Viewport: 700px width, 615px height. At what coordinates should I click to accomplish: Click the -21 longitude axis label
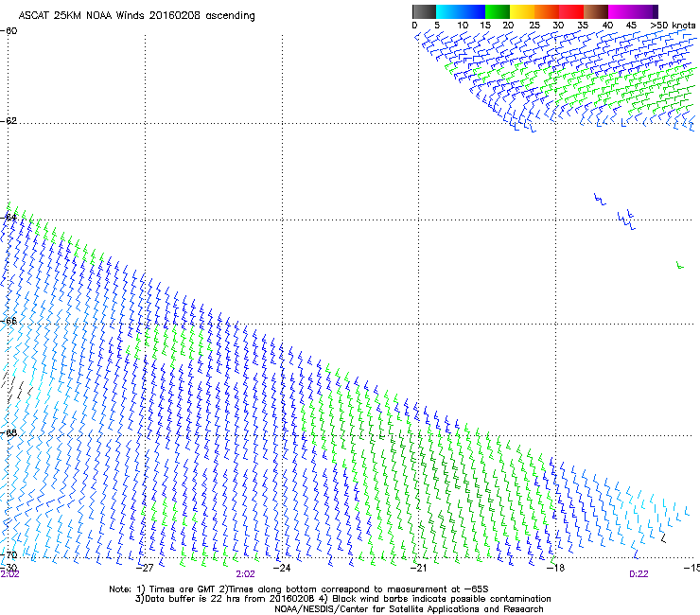click(418, 568)
